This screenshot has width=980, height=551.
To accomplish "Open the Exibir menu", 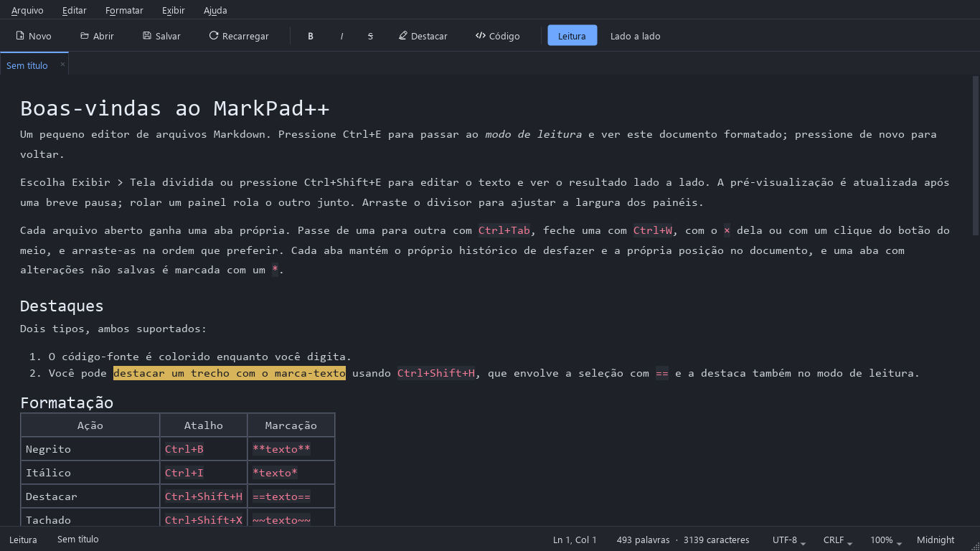I will [173, 11].
